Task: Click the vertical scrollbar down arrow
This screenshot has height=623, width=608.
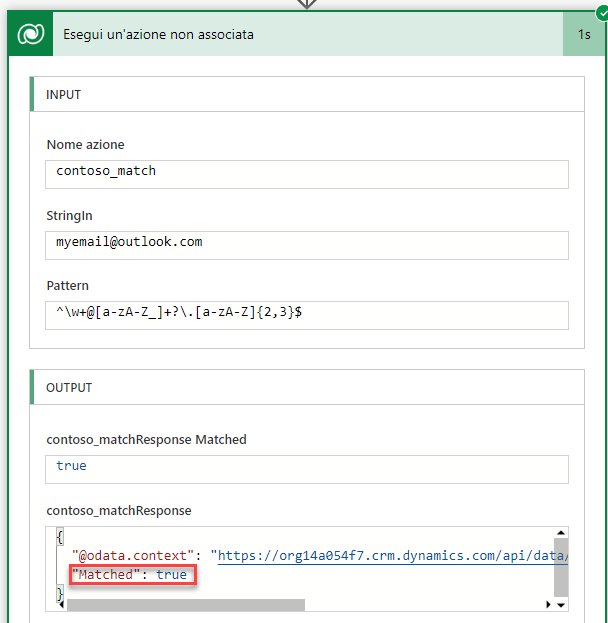Action: pyautogui.click(x=561, y=605)
